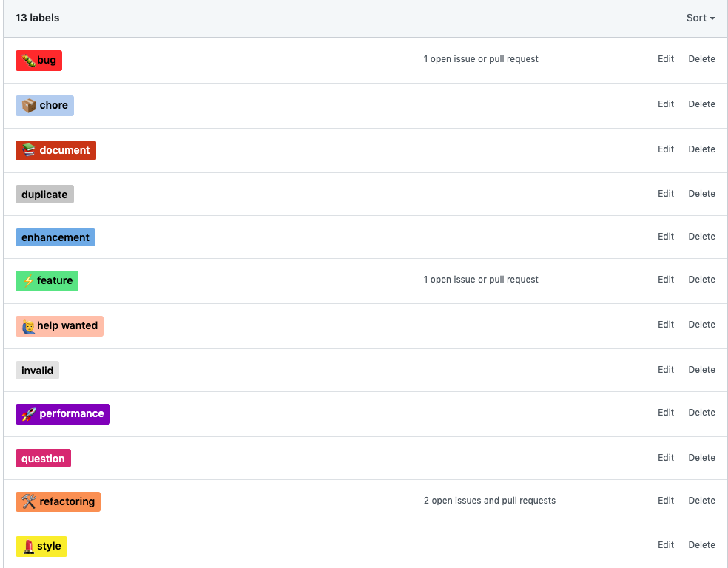Open the purple performance label
Image resolution: width=728 pixels, height=568 pixels.
pyautogui.click(x=63, y=414)
